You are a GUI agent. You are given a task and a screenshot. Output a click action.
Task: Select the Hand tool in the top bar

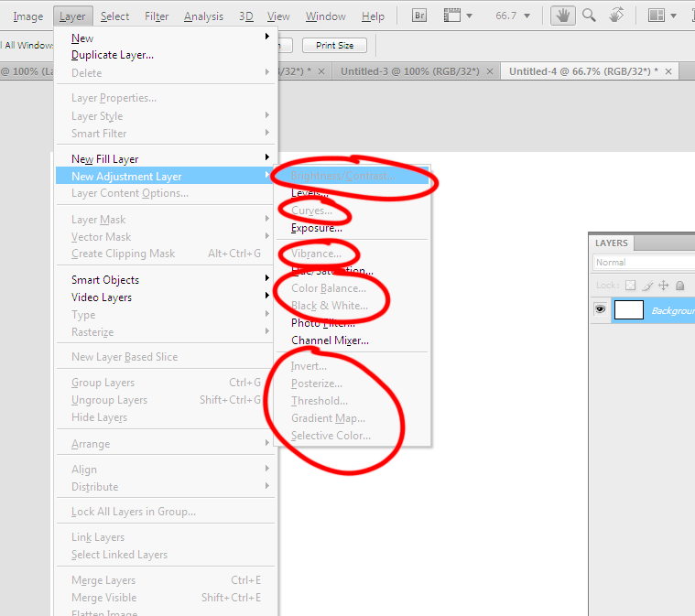tap(565, 16)
